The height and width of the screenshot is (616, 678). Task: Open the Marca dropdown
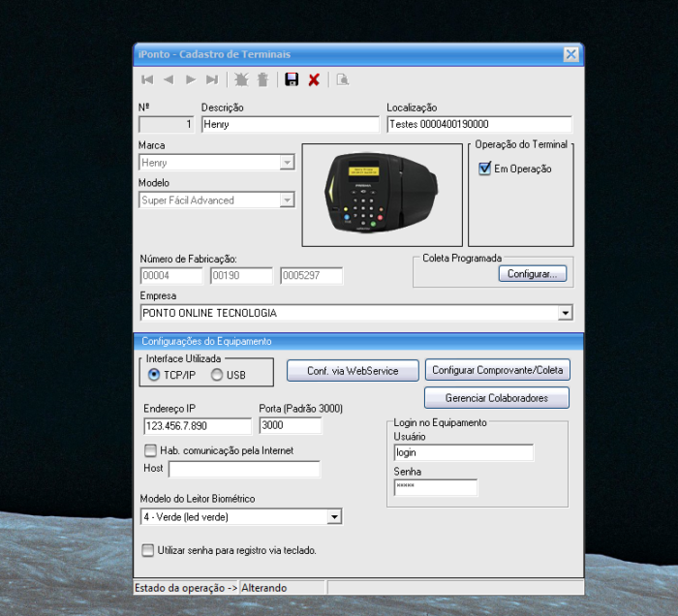(287, 163)
